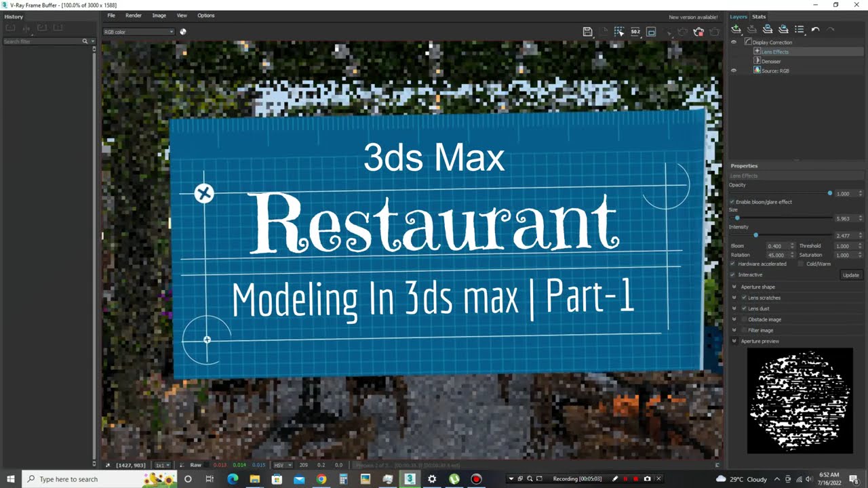Click the delete layer icon in Layers

[x=752, y=29]
